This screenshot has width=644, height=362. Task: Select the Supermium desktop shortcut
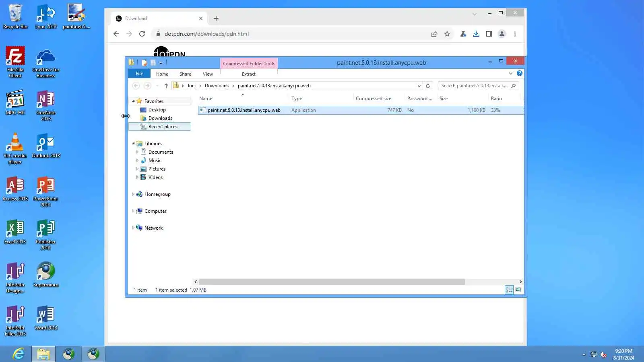click(46, 274)
